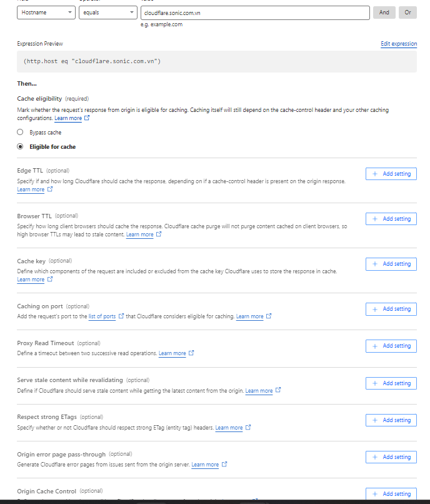Add setting for Caching on port

tap(391, 309)
